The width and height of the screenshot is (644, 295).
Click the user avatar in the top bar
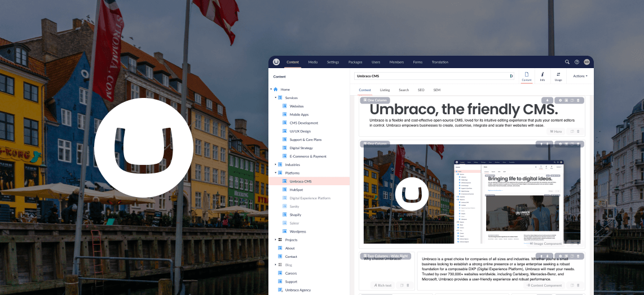click(586, 62)
